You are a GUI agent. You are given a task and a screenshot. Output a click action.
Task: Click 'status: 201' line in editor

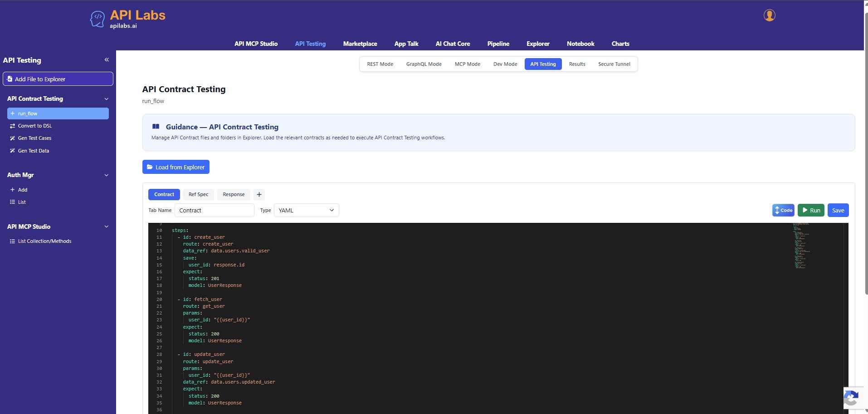coord(204,279)
